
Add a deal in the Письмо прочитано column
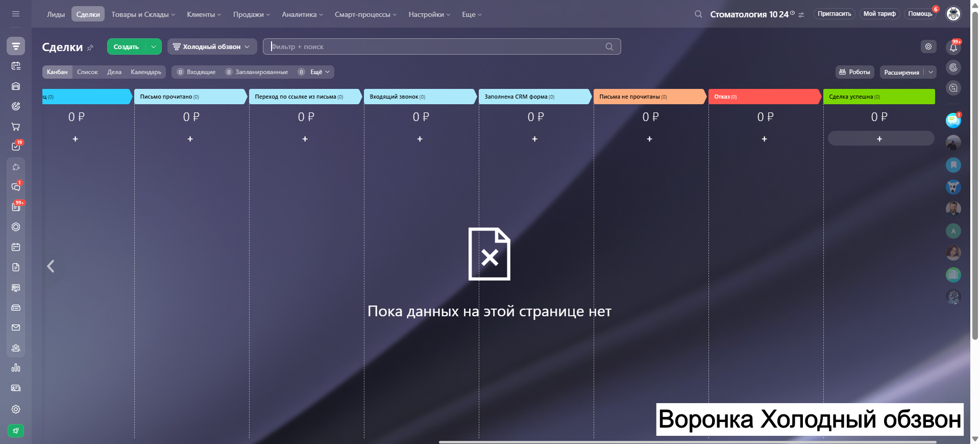click(190, 138)
